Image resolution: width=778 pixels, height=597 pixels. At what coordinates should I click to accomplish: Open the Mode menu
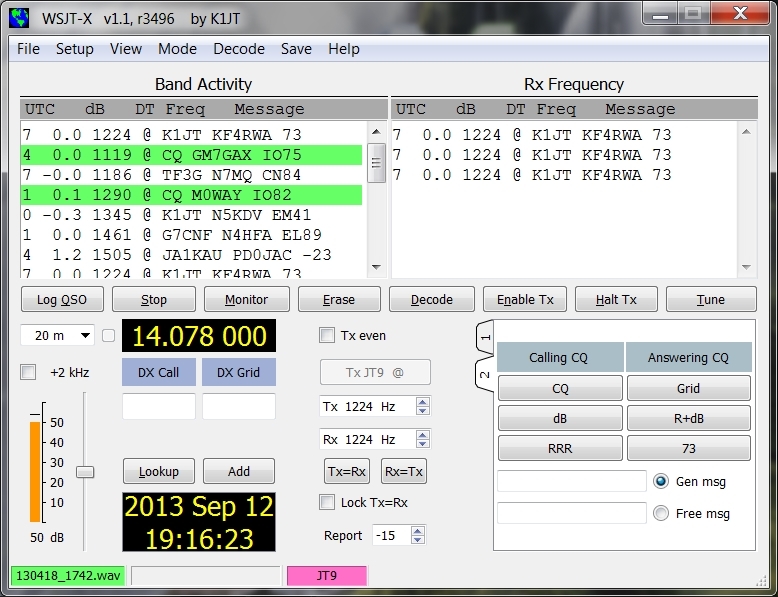177,49
